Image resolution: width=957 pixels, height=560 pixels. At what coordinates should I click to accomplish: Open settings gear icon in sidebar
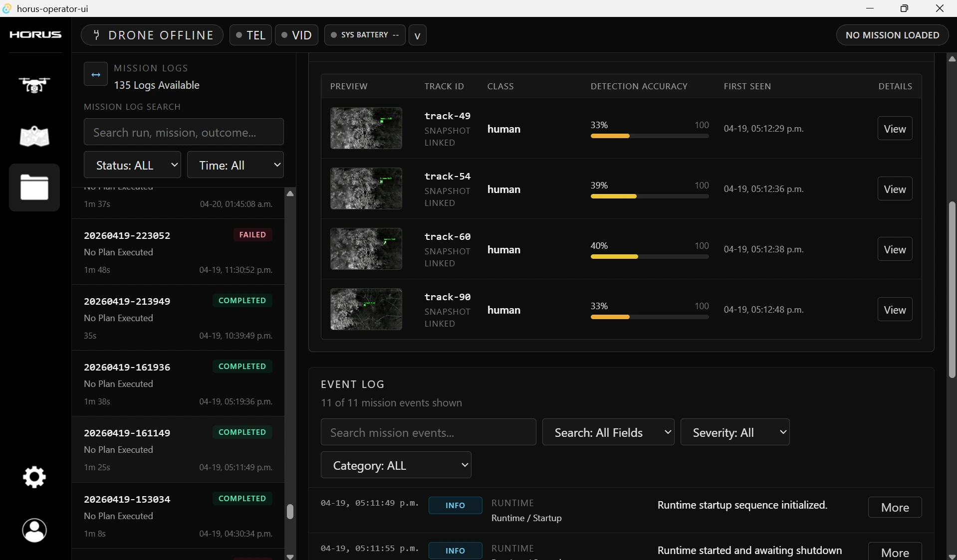tap(34, 477)
